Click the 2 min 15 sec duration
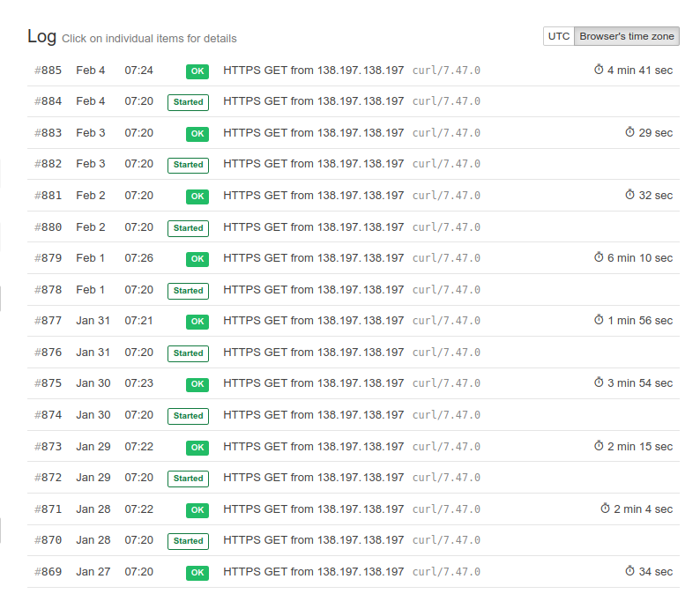700x594 pixels. point(639,447)
